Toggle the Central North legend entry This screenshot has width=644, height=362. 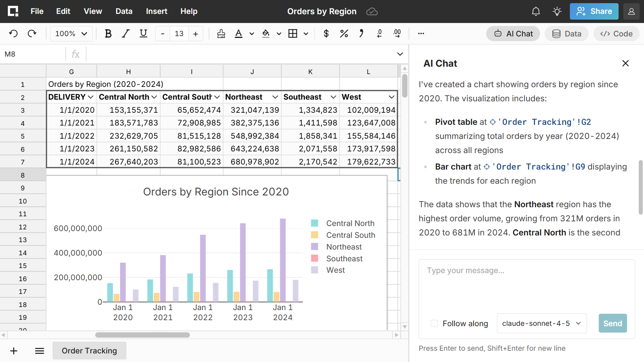tap(350, 223)
